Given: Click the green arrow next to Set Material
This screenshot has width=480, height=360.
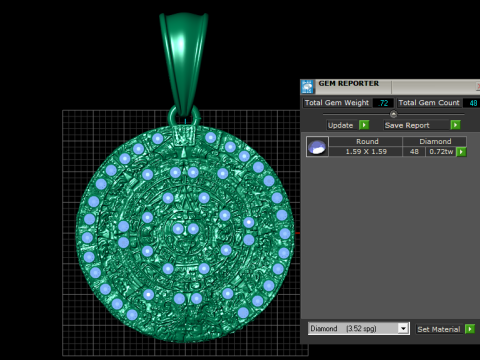Looking at the screenshot, I should [470, 329].
